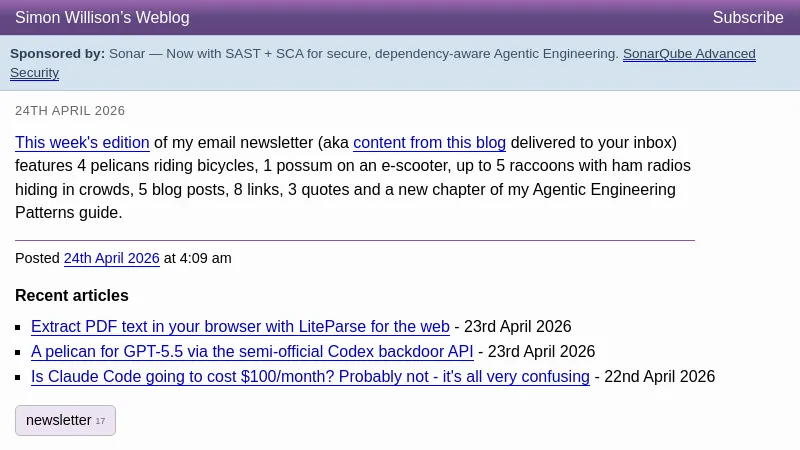Click the Recent articles heading

click(x=72, y=296)
